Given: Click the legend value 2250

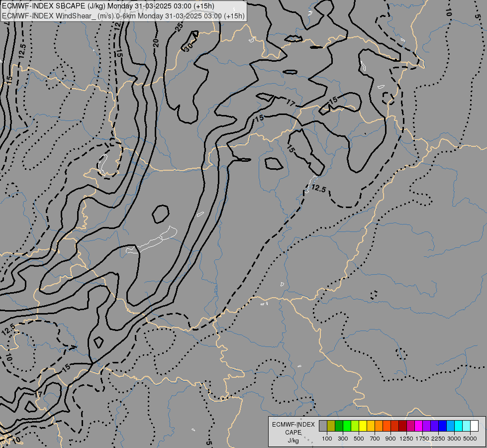Looking at the screenshot, I should [438, 439].
